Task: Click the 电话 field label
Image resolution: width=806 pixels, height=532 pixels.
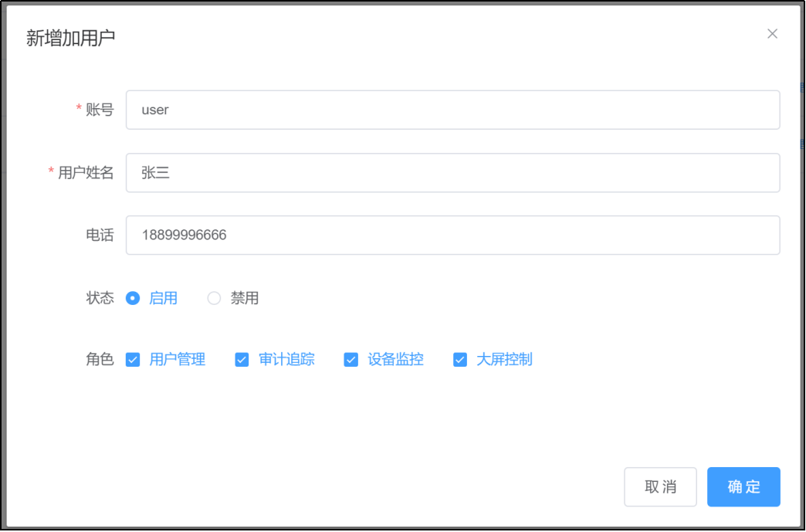Action: point(100,235)
